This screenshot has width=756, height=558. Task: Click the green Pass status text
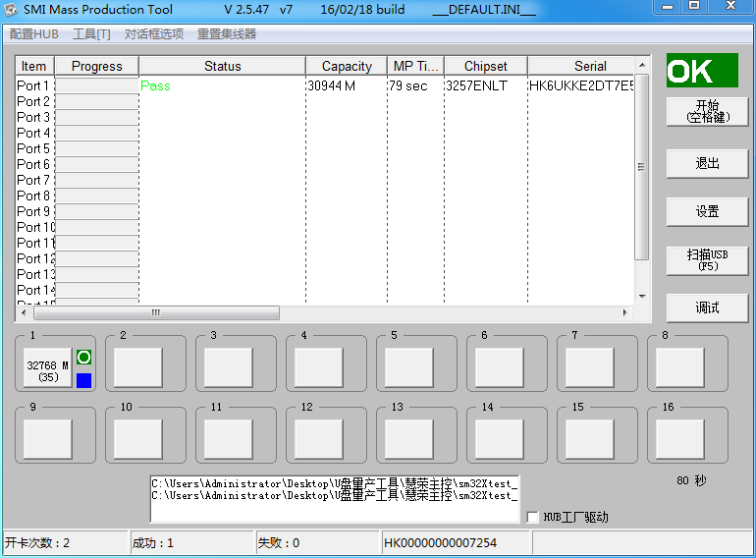(x=155, y=85)
